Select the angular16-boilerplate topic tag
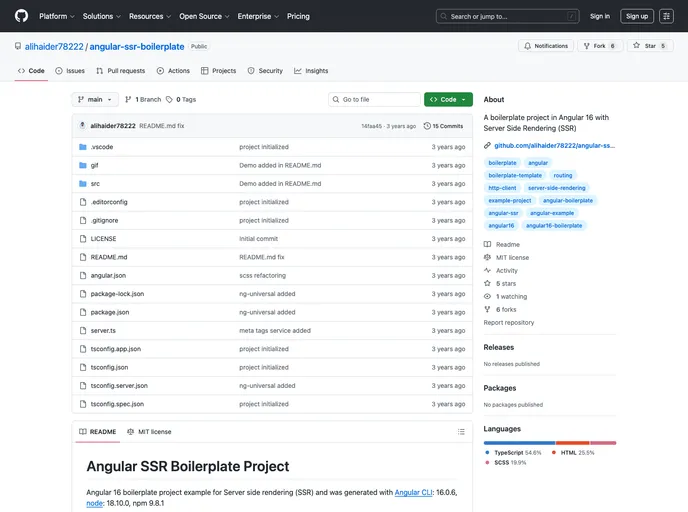Image resolution: width=688 pixels, height=512 pixels. (x=554, y=226)
